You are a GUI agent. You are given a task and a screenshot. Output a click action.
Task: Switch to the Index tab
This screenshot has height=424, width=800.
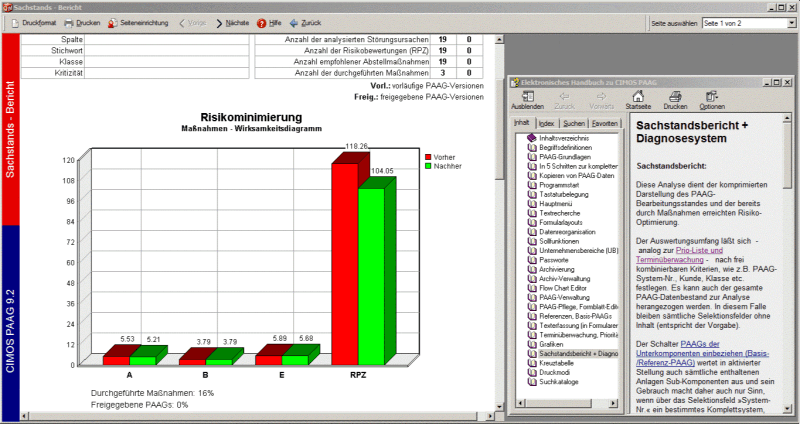pos(546,123)
